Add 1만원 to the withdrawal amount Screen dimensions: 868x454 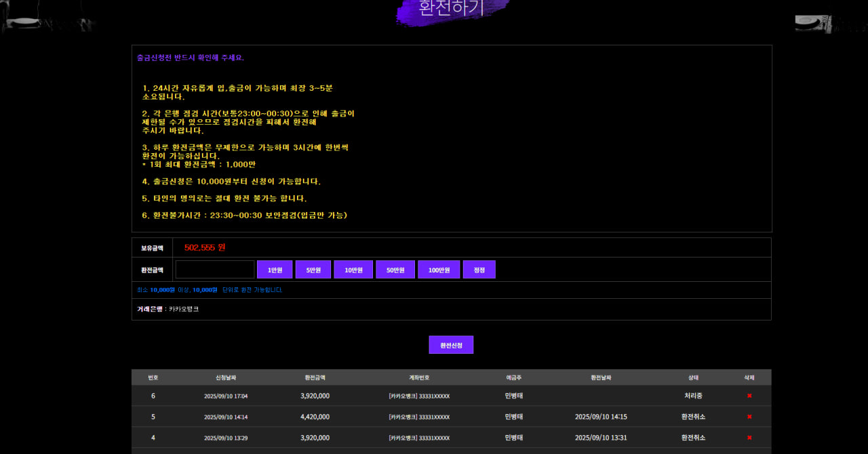[x=275, y=270]
